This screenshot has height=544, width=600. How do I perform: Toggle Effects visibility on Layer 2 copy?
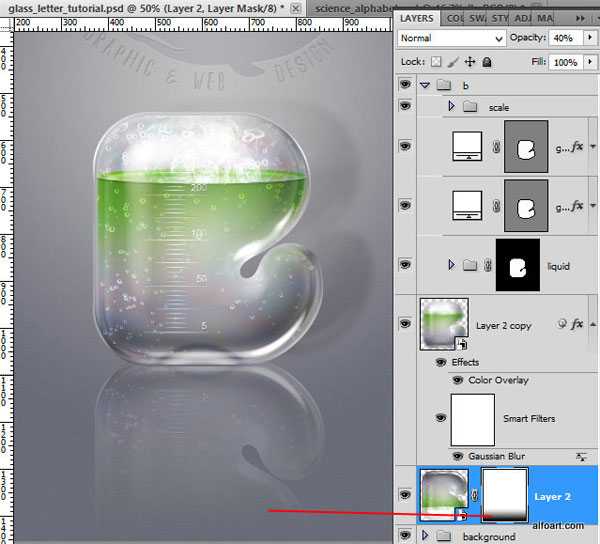click(x=440, y=362)
